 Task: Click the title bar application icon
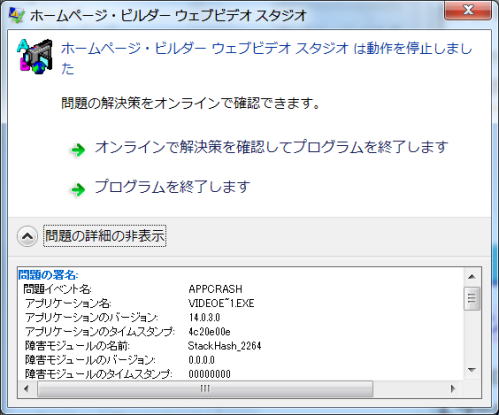click(17, 15)
